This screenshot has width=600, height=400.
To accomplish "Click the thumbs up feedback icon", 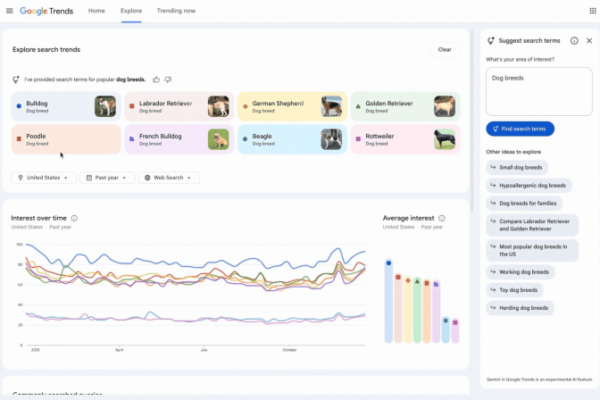I will [155, 78].
